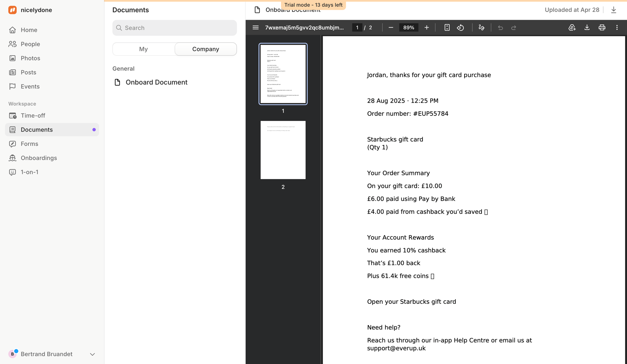
Task: Switch to the My documents tab
Action: [143, 49]
